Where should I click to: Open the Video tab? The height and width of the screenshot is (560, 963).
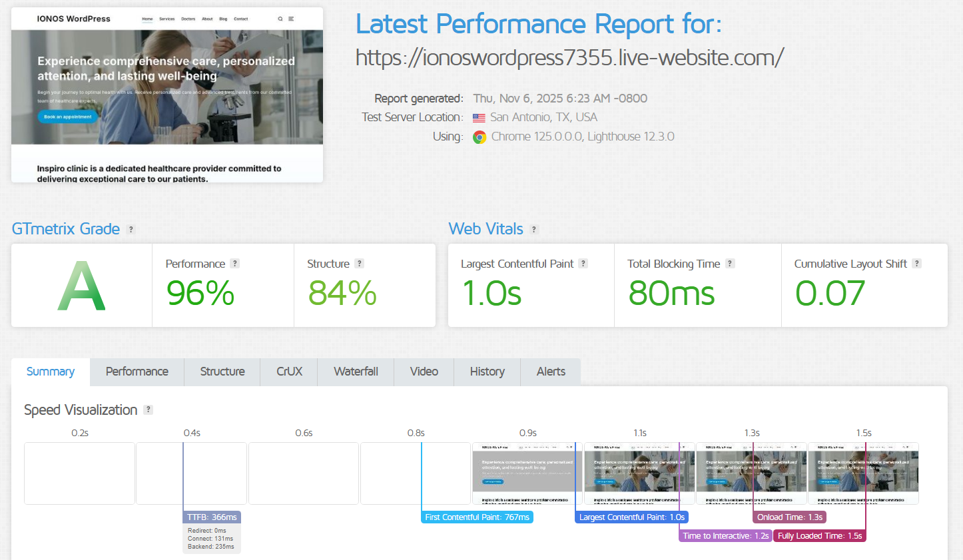[424, 372]
